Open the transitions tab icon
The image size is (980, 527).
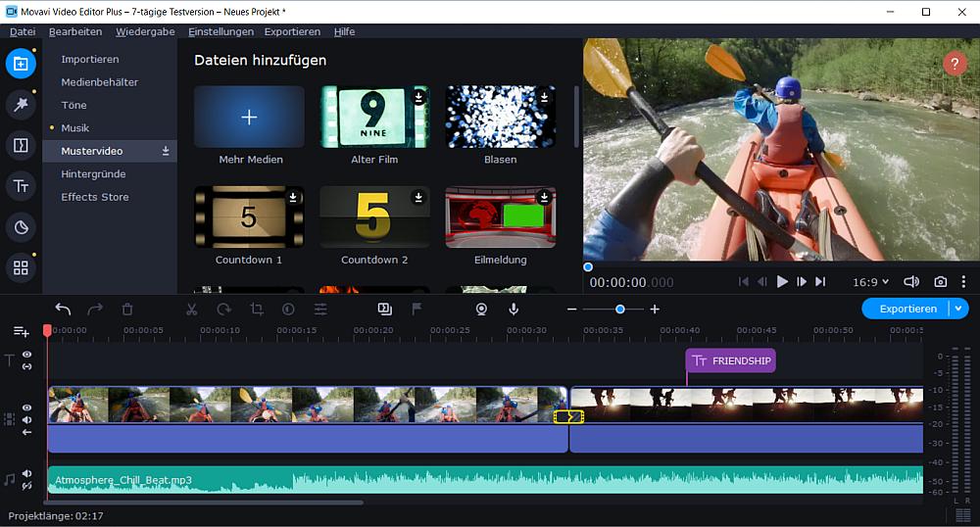(21, 146)
